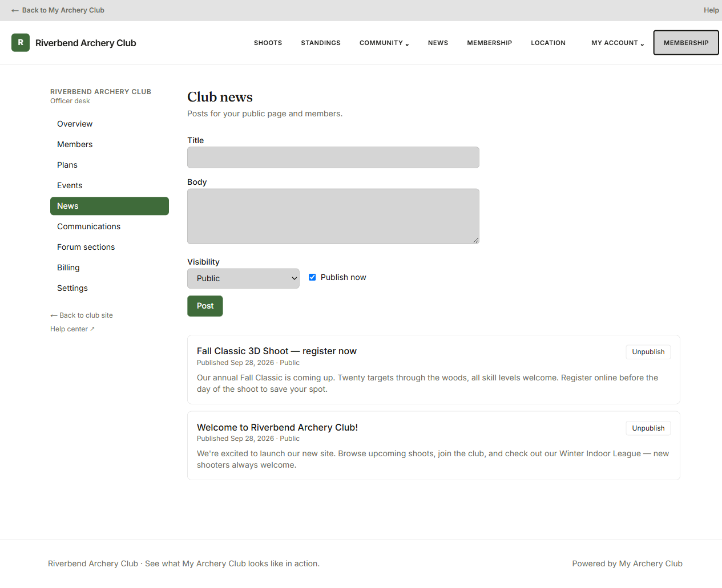Open the Help center external link

click(x=72, y=329)
